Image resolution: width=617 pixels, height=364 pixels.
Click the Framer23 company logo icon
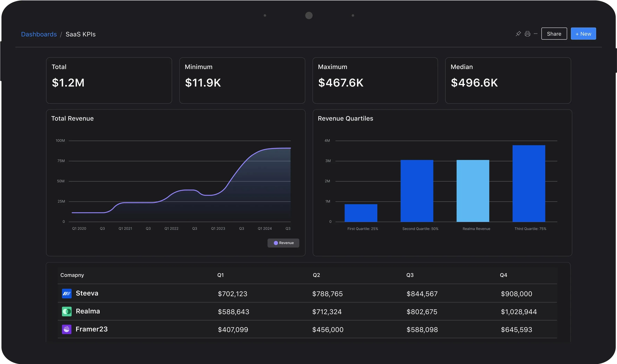[67, 329]
